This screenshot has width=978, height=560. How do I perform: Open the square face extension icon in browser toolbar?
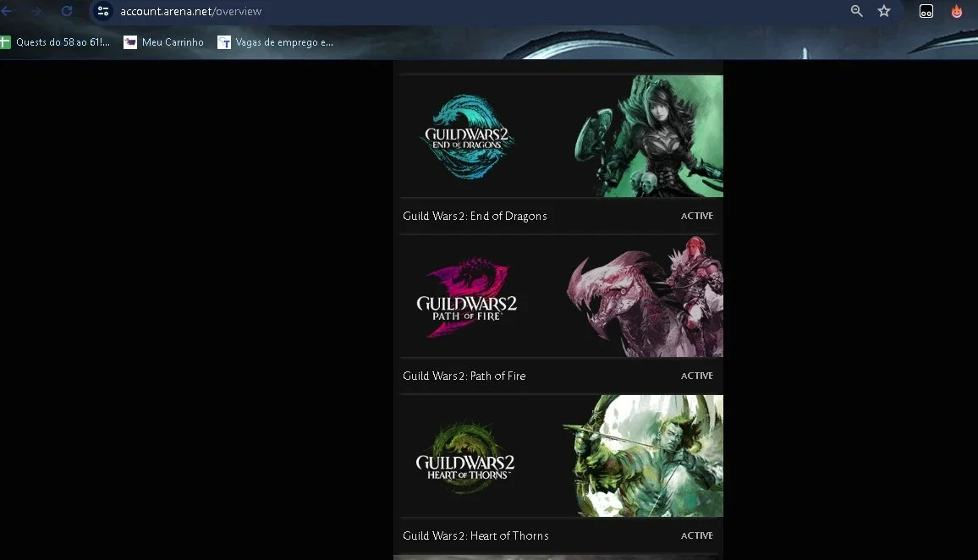click(926, 11)
